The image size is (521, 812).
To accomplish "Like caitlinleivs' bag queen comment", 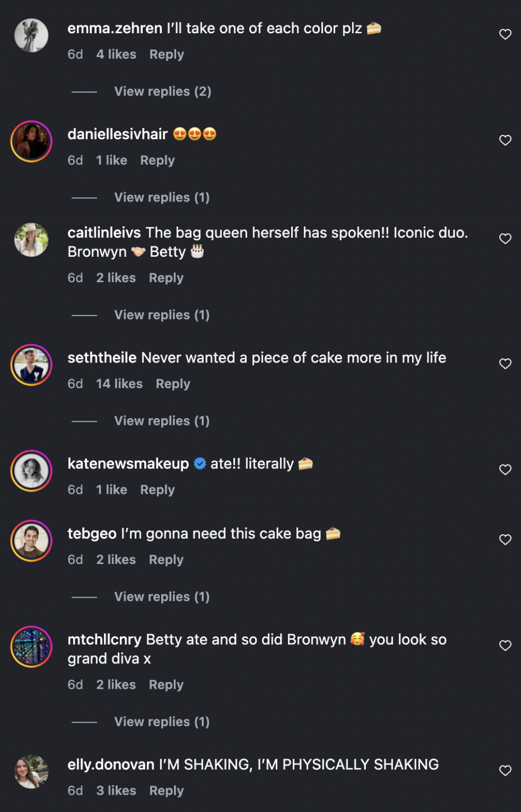I will [x=505, y=239].
